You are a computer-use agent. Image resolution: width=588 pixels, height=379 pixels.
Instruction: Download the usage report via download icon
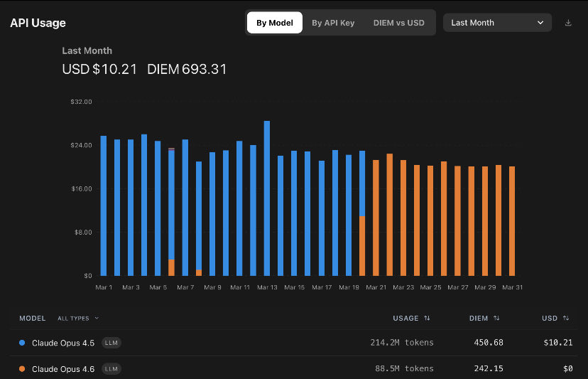(x=568, y=23)
